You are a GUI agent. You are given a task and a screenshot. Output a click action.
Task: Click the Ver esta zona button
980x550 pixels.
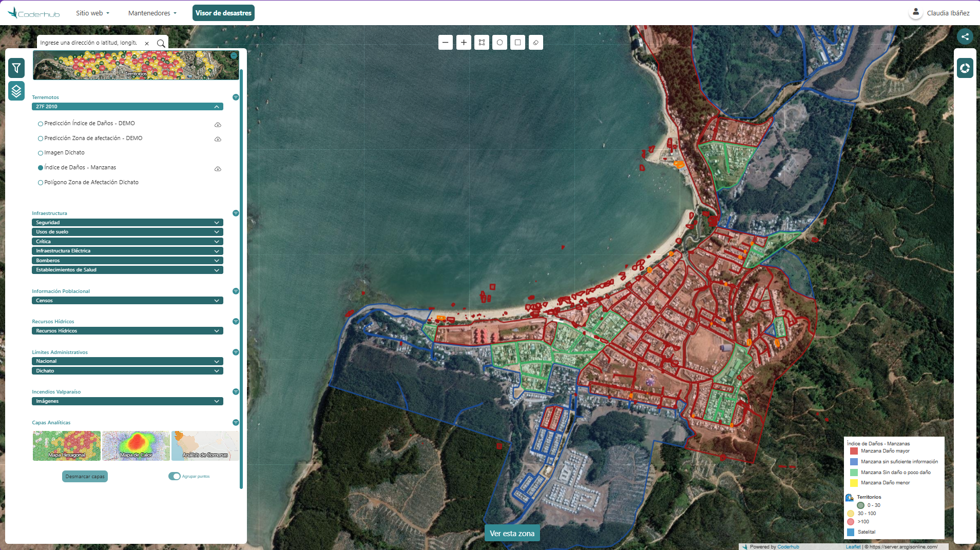click(512, 533)
